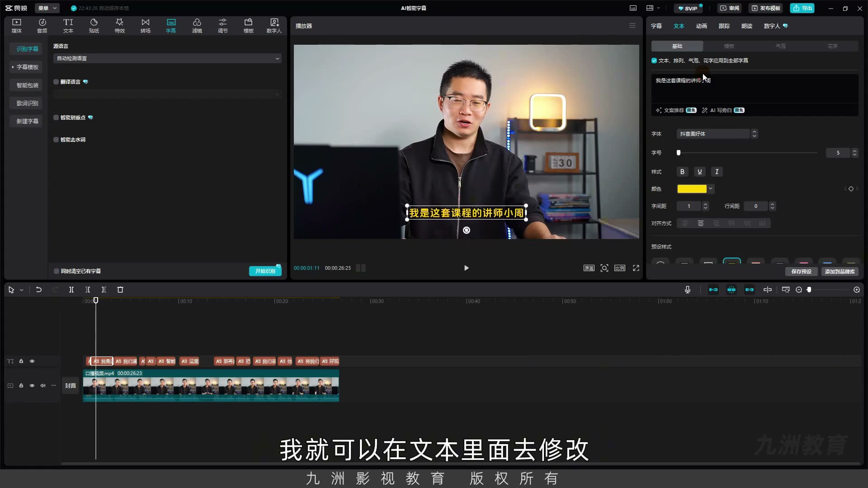The width and height of the screenshot is (868, 488).
Task: Select center text alignment
Action: [x=701, y=223]
